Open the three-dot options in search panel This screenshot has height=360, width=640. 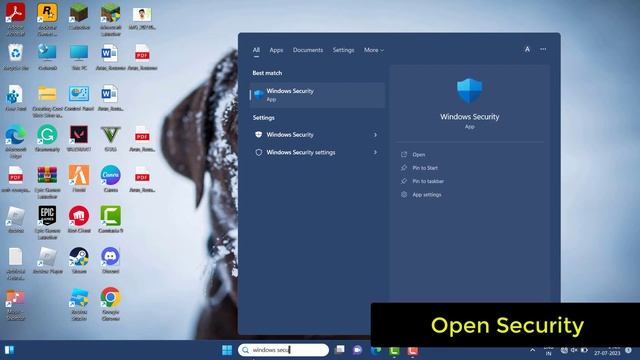[x=543, y=49]
